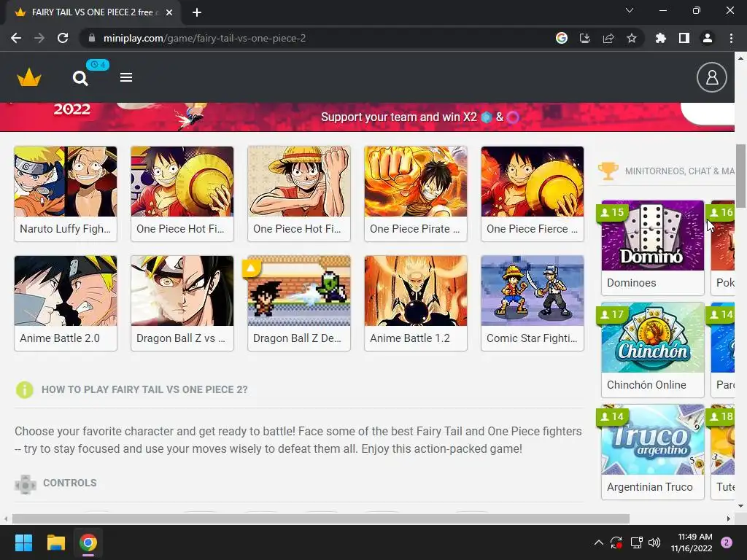Click the horizontal scrollbar thumb
This screenshot has height=560, width=747.
321,518
